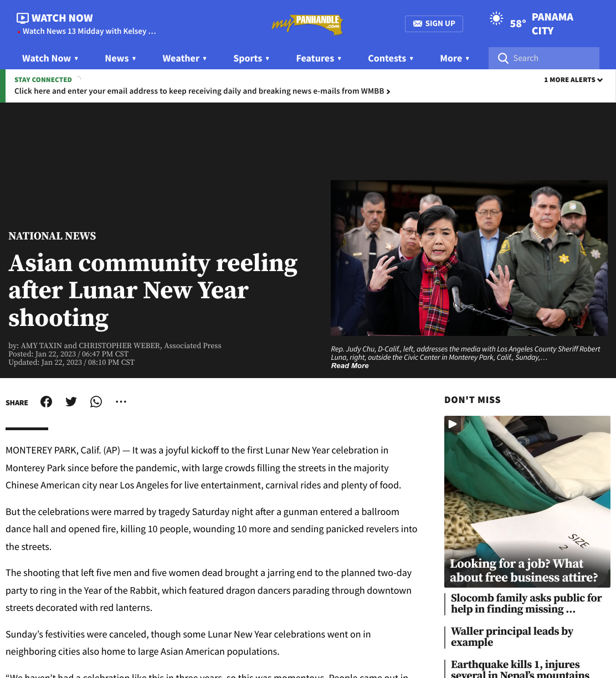Click the stay connected email signup link
The height and width of the screenshot is (678, 616).
tap(202, 91)
